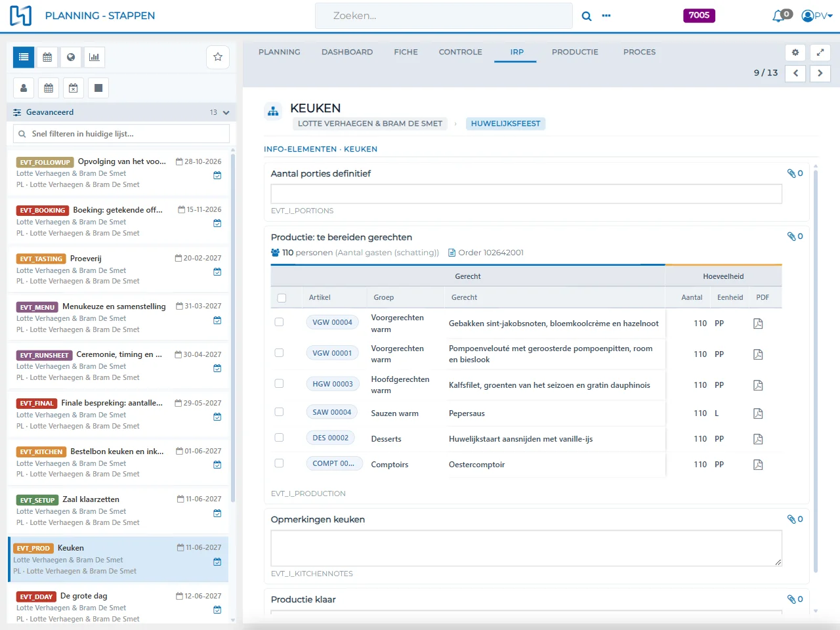Image resolution: width=840 pixels, height=630 pixels.
Task: Open article VGW 00004 link
Action: point(332,322)
